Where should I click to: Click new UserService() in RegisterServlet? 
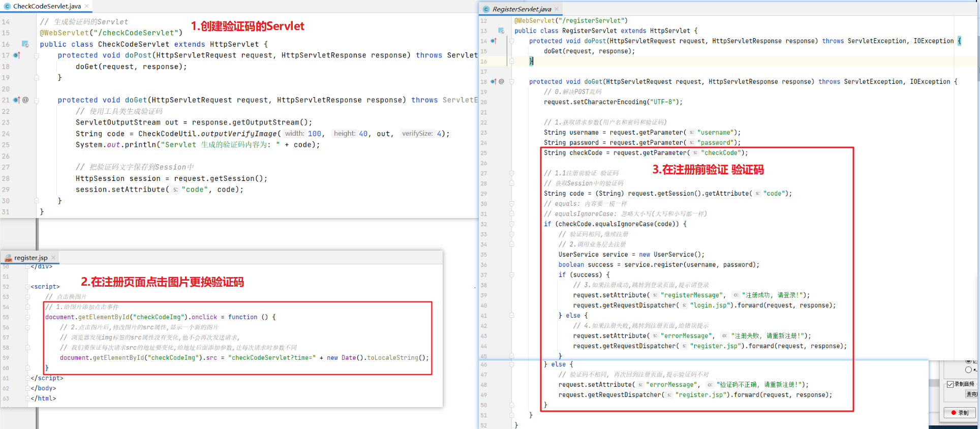click(670, 255)
